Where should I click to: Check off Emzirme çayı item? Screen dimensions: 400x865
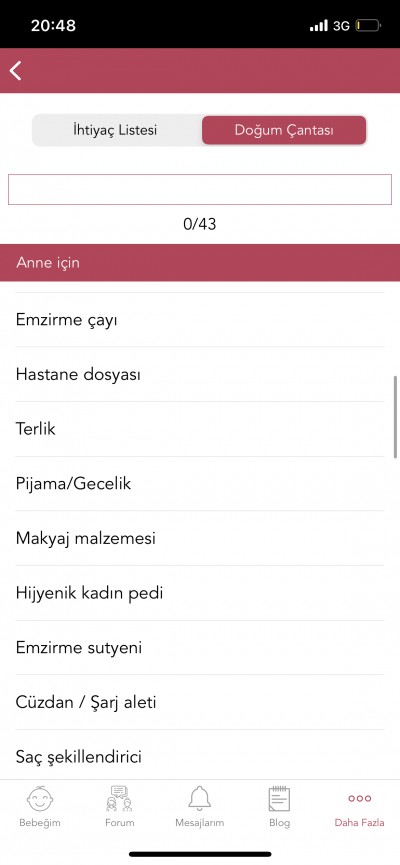[x=200, y=320]
